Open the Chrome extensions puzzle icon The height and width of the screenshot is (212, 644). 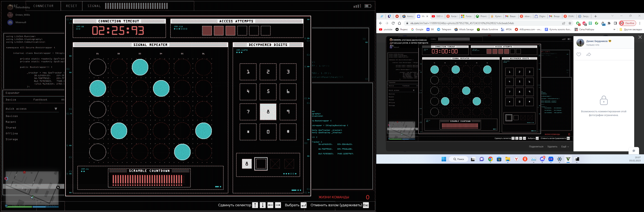pyautogui.click(x=609, y=23)
